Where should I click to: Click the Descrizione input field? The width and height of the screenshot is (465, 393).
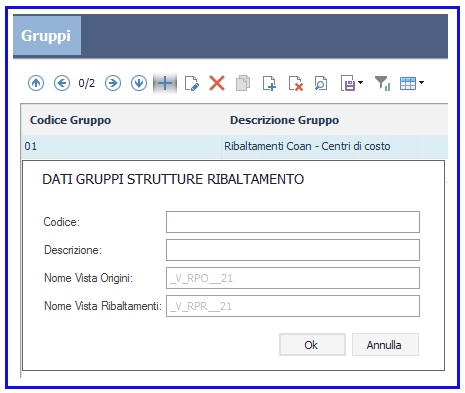pyautogui.click(x=293, y=250)
